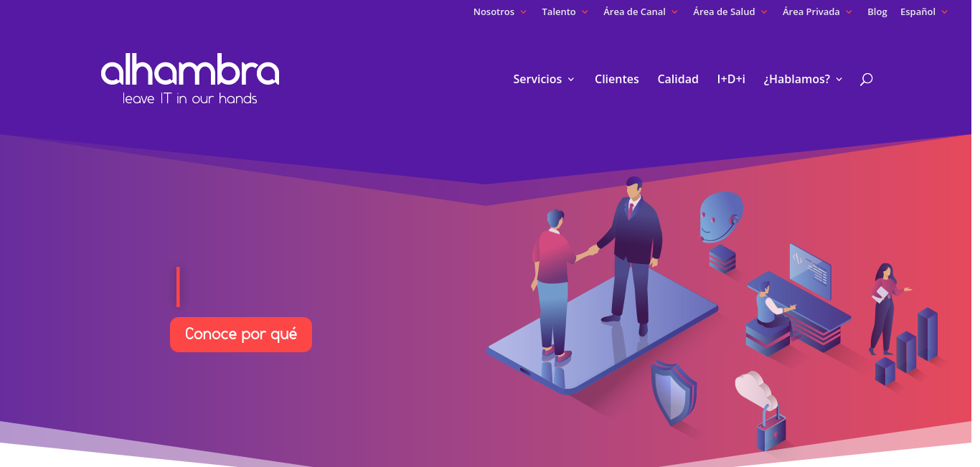The image size is (980, 467).
Task: Expand the ¿Hablamos? dropdown
Action: 803,79
